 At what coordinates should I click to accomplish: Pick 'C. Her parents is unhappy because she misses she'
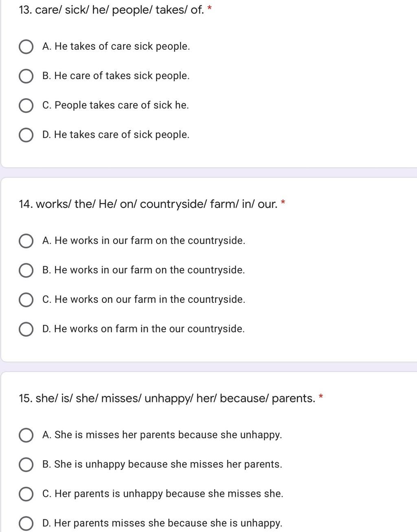coord(26,494)
